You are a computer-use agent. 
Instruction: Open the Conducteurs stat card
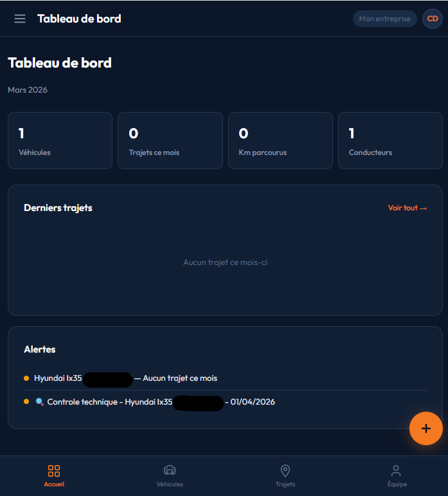390,140
